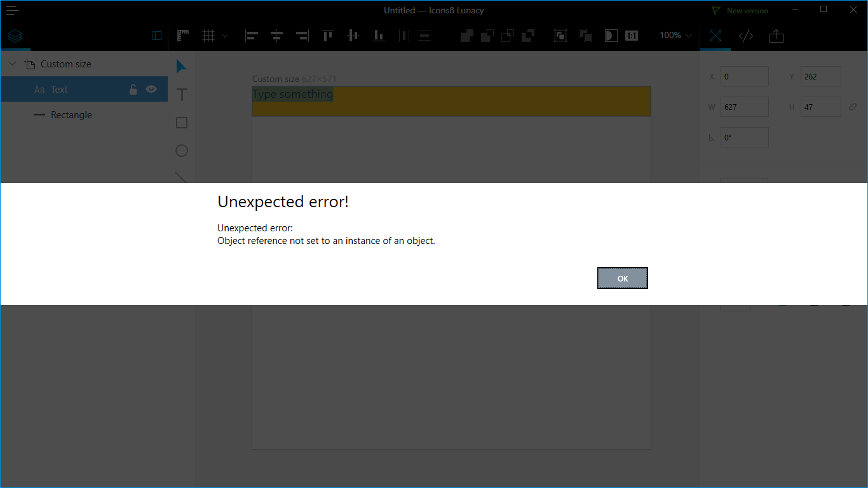Toggle the rulers icon in toolbar
The height and width of the screenshot is (488, 868).
tap(183, 36)
